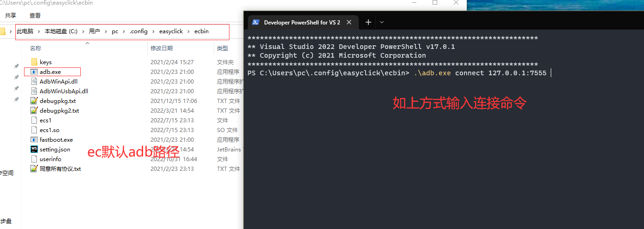The height and width of the screenshot is (229, 644).
Task: Click the PowerShell icon in terminal tab
Action: (255, 22)
